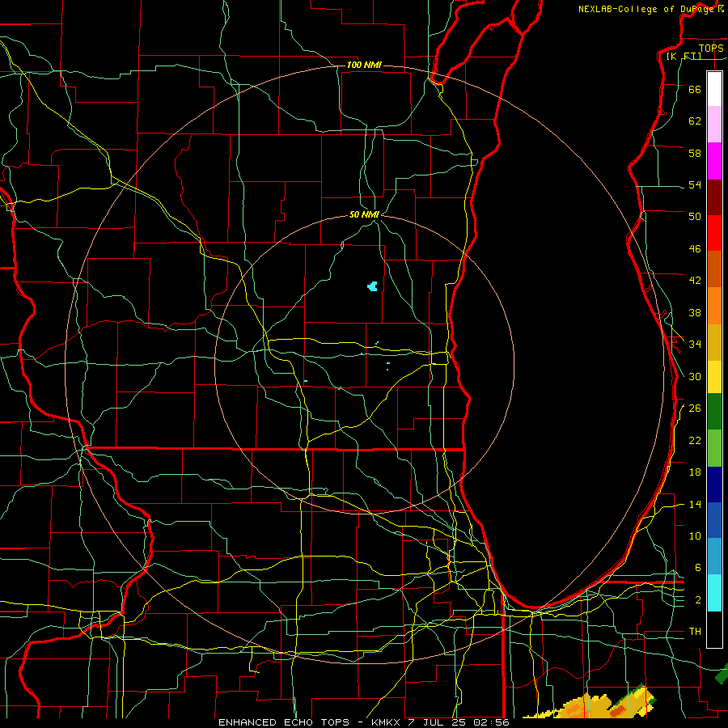
Task: Click the black TH band of the legend
Action: [714, 629]
